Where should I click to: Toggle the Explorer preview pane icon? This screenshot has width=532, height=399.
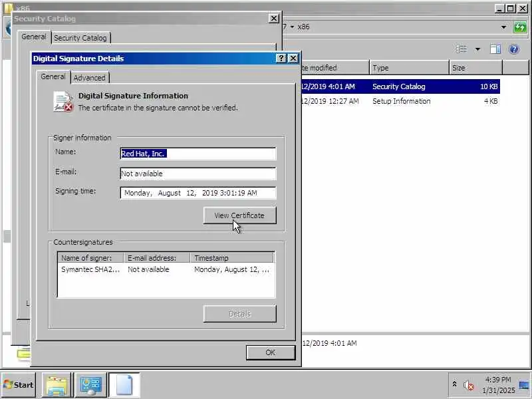pyautogui.click(x=495, y=49)
